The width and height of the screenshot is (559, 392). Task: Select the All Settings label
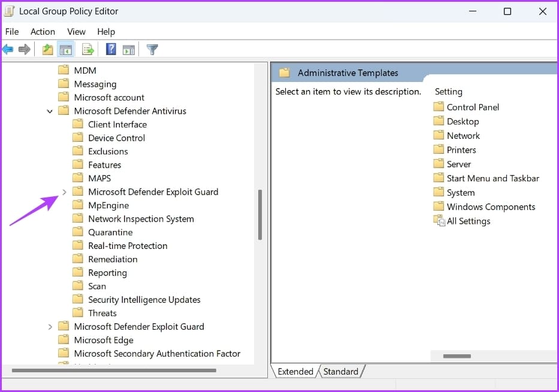coord(469,221)
